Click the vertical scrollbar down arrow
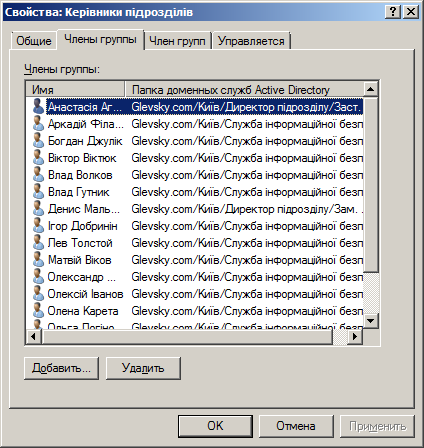Viewport: 424px width, 448px height. click(x=370, y=321)
